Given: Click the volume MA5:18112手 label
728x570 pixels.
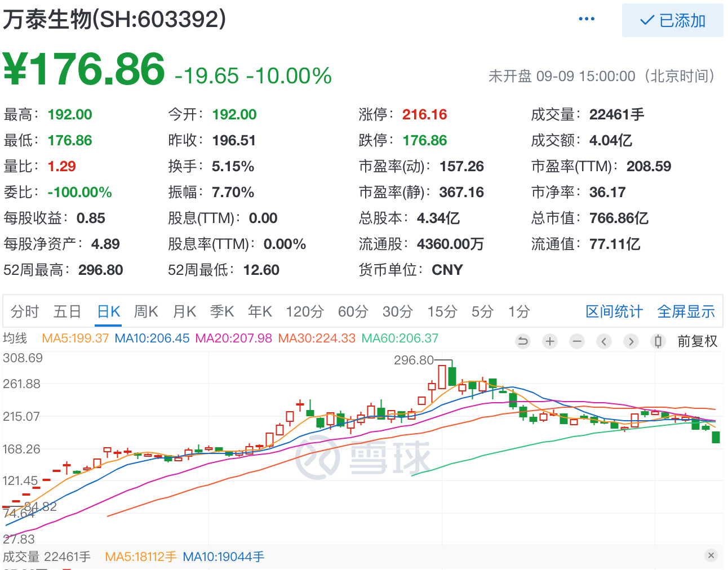Looking at the screenshot, I should [141, 557].
